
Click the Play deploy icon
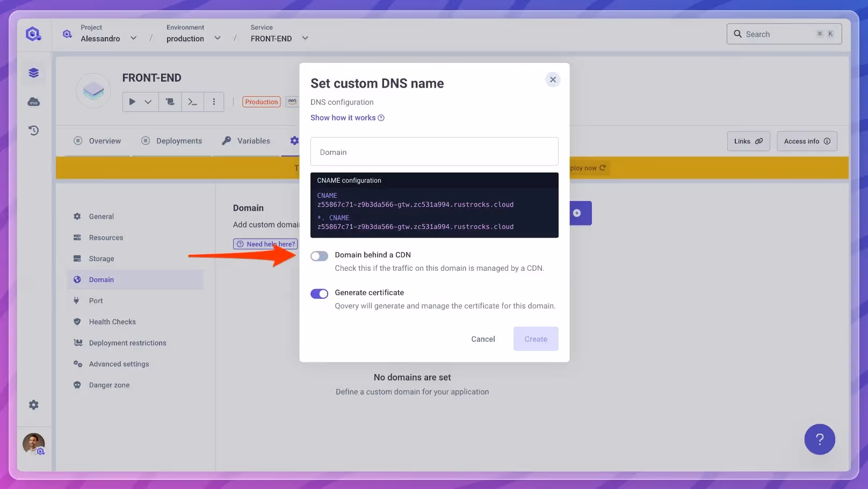132,102
